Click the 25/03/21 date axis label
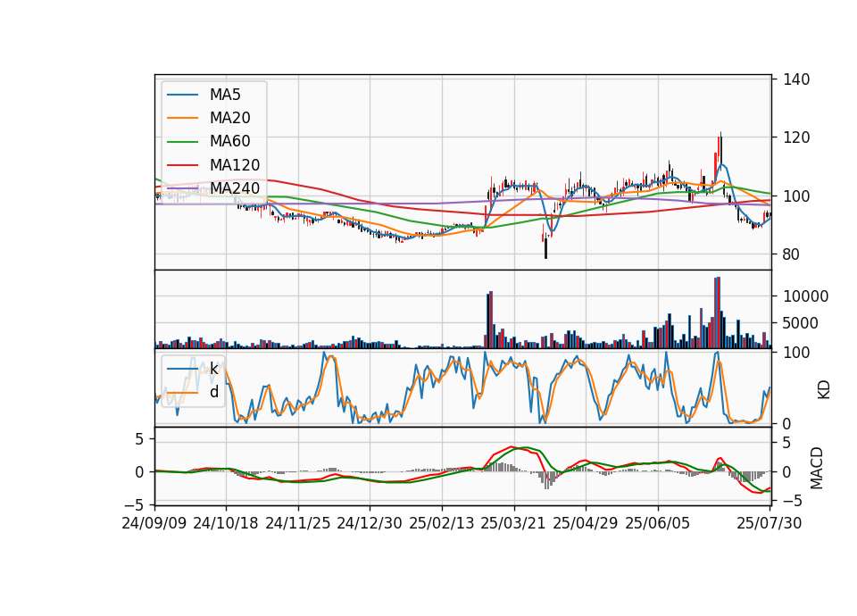 tap(513, 523)
